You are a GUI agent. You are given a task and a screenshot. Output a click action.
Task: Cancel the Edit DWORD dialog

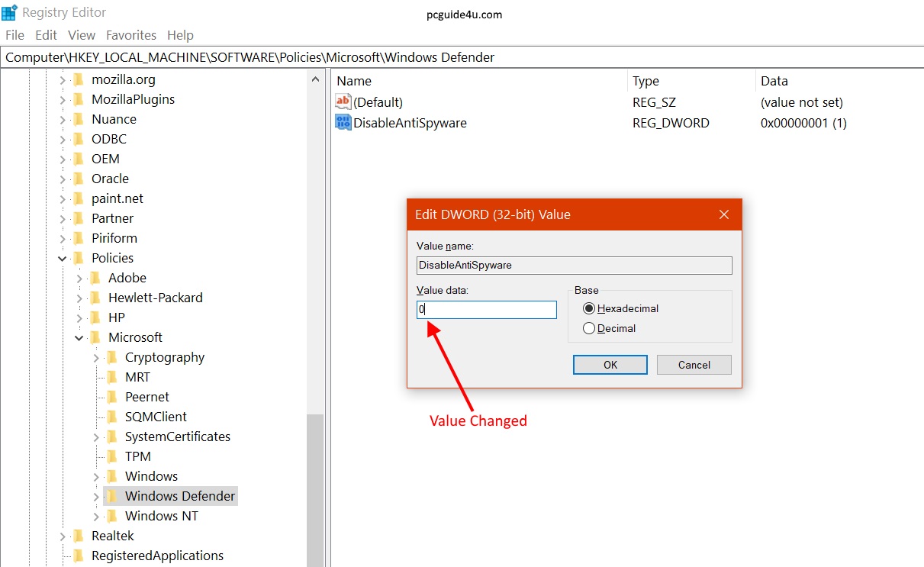click(x=694, y=365)
